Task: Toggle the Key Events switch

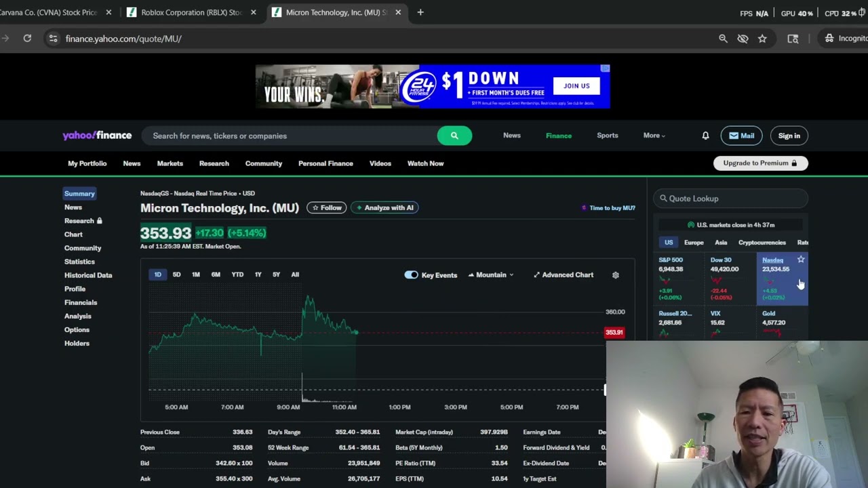Action: coord(411,275)
